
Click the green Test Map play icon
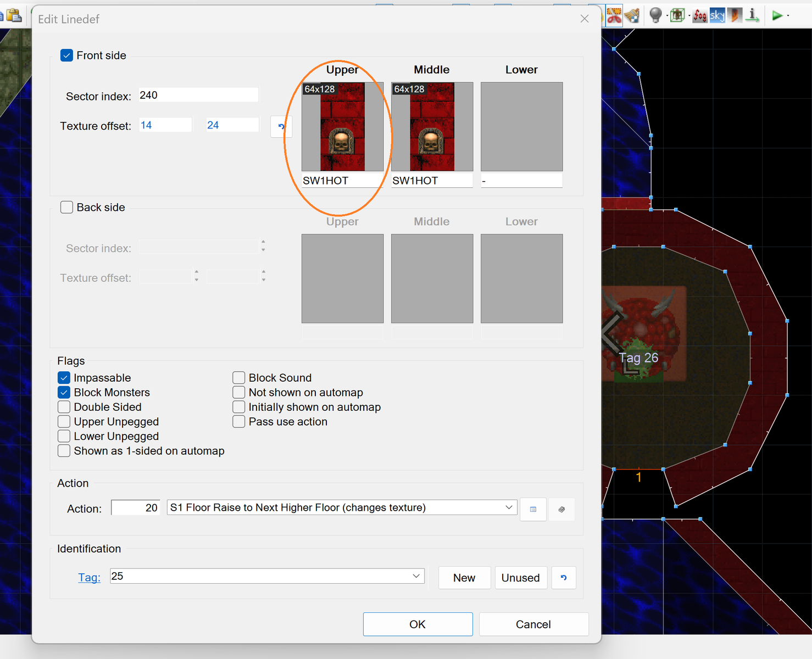click(x=777, y=15)
